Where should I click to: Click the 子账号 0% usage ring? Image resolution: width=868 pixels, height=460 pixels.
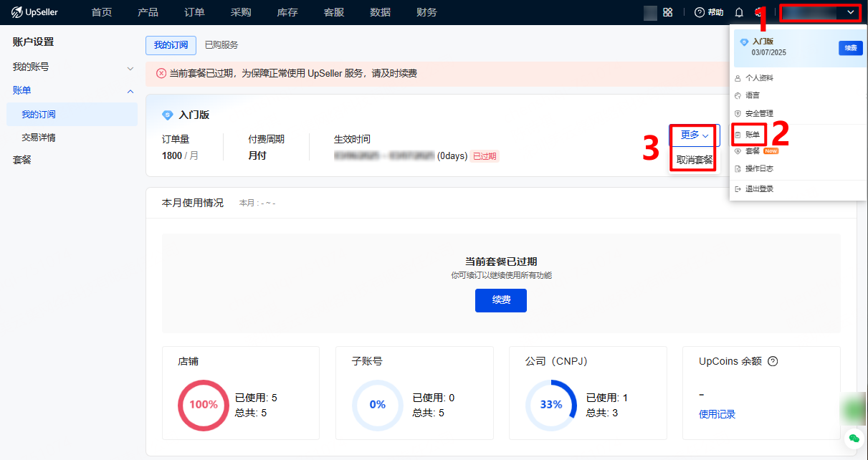coord(378,405)
